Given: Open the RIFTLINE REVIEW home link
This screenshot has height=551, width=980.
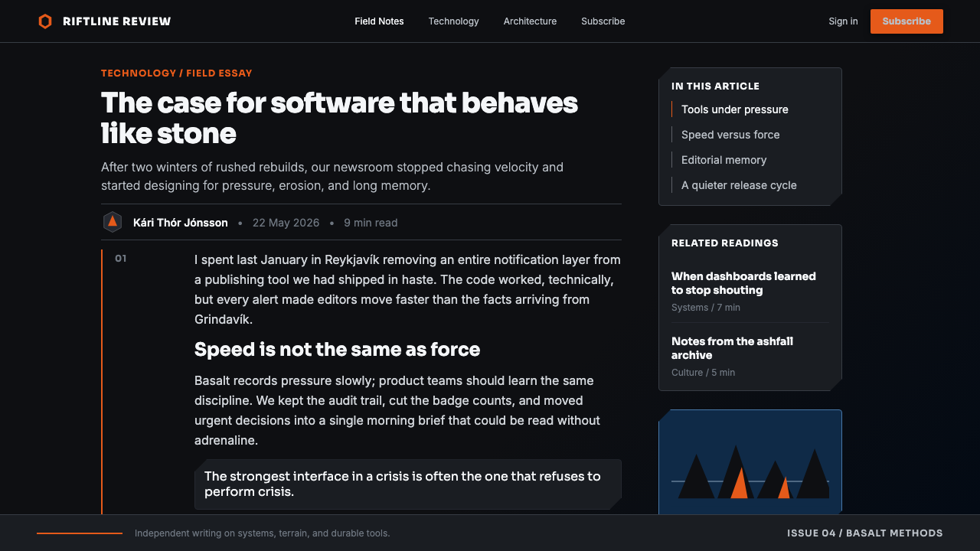Looking at the screenshot, I should (x=104, y=21).
